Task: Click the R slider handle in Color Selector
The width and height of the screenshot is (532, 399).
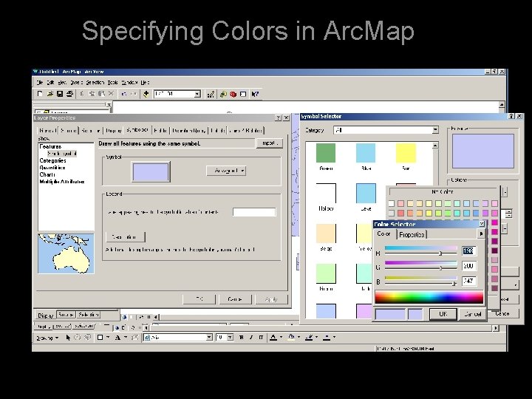Action: pos(440,253)
